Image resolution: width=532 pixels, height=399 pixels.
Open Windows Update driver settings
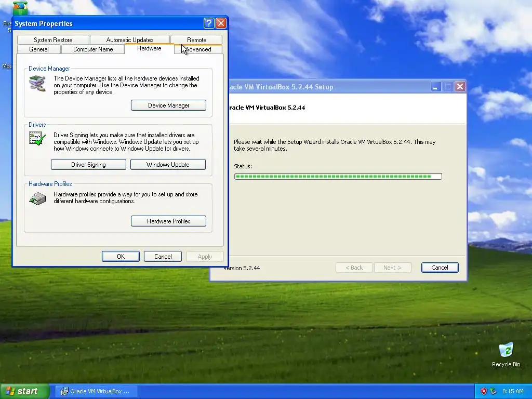pyautogui.click(x=168, y=165)
